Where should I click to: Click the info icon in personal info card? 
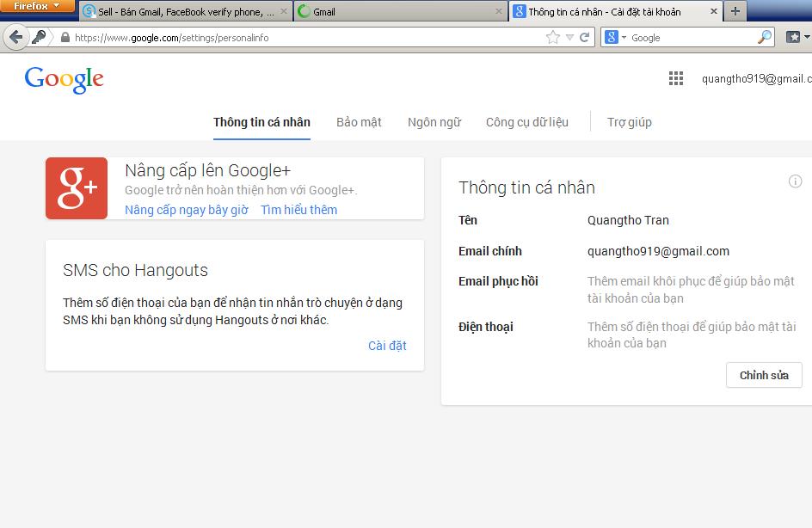pyautogui.click(x=795, y=181)
